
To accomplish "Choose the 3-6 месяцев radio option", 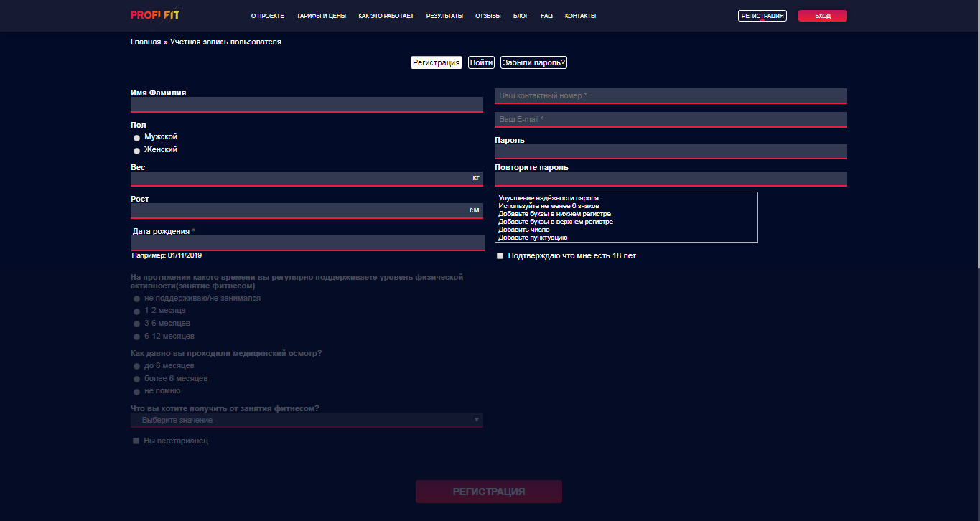I will pos(137,324).
